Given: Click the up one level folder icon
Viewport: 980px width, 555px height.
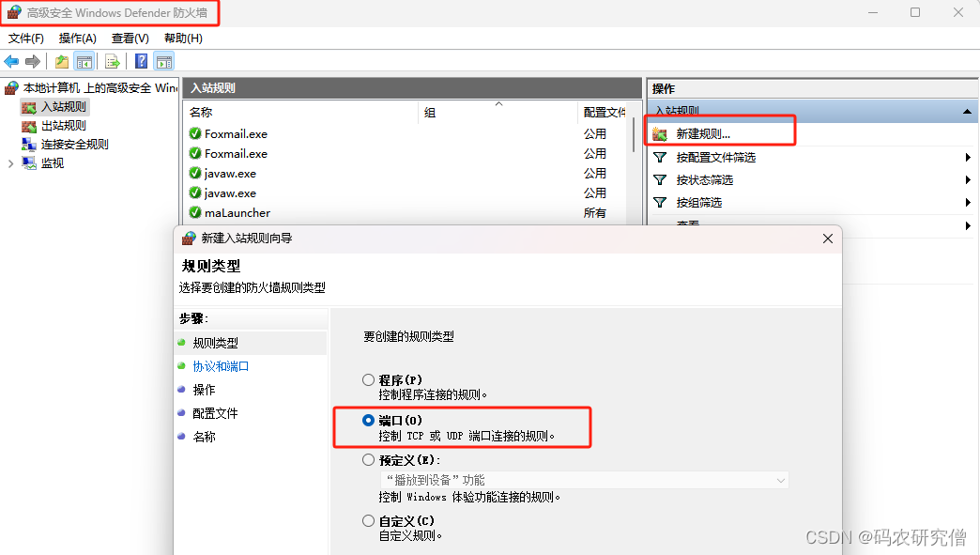Looking at the screenshot, I should click(62, 62).
